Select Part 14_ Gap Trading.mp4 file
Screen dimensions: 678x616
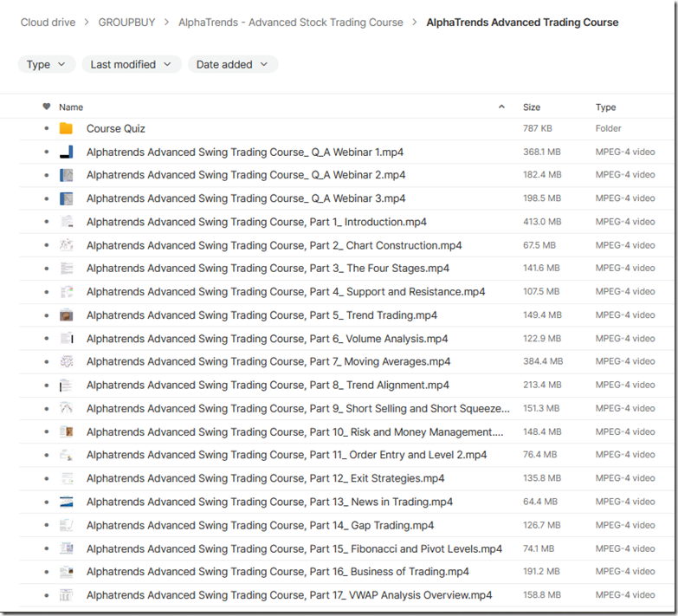click(x=260, y=525)
